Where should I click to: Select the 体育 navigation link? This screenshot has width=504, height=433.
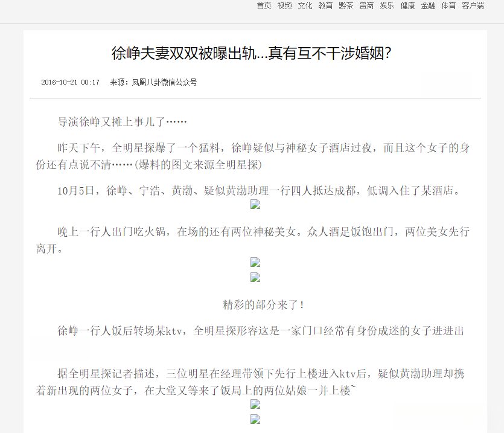click(x=448, y=5)
